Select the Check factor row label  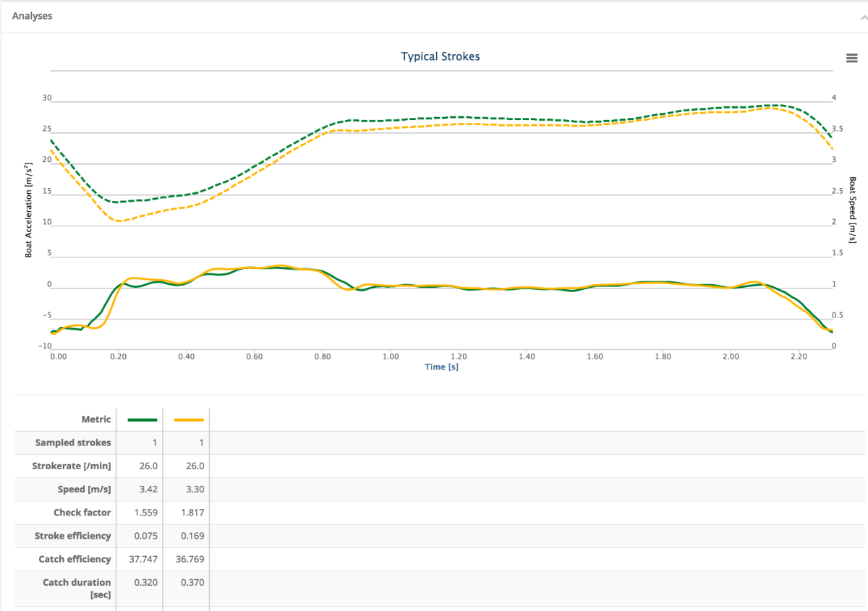coord(82,512)
